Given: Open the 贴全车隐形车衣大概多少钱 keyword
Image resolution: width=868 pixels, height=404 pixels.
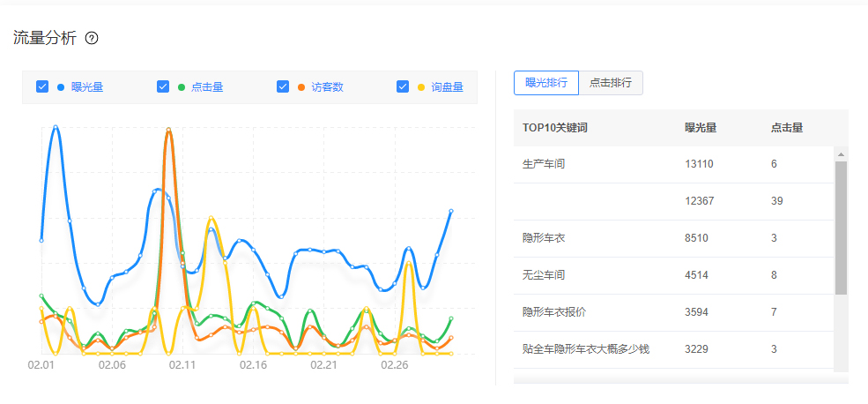Looking at the screenshot, I should click(585, 349).
